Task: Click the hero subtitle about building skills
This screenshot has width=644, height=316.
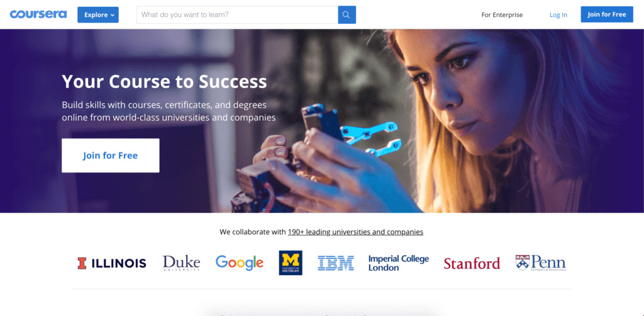Action: (169, 111)
